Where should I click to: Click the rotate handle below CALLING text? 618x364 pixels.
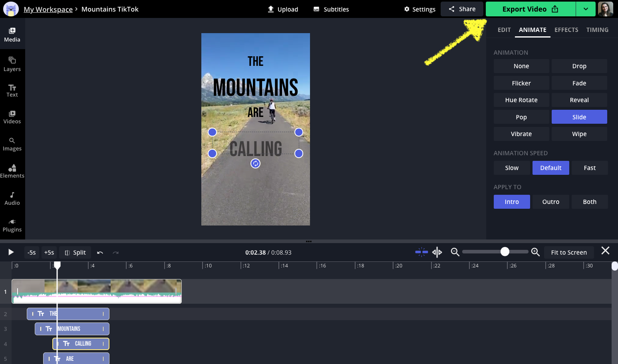pyautogui.click(x=255, y=163)
